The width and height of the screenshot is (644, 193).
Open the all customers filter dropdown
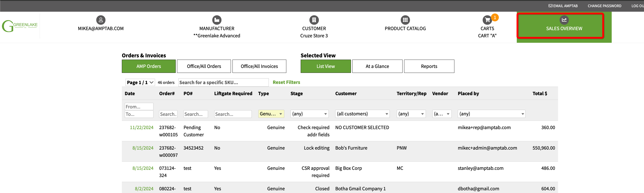[362, 114]
